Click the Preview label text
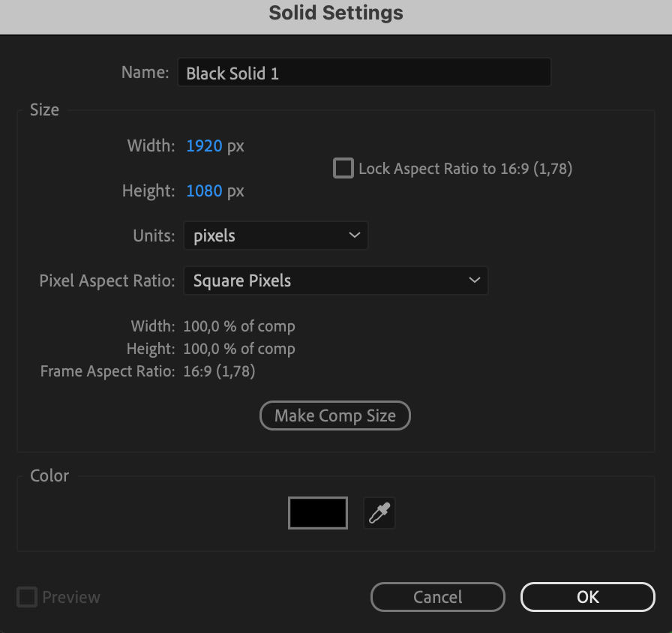 [71, 597]
